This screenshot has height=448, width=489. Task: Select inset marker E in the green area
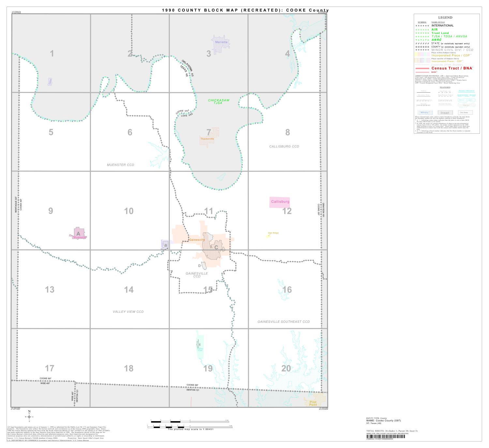(x=200, y=344)
